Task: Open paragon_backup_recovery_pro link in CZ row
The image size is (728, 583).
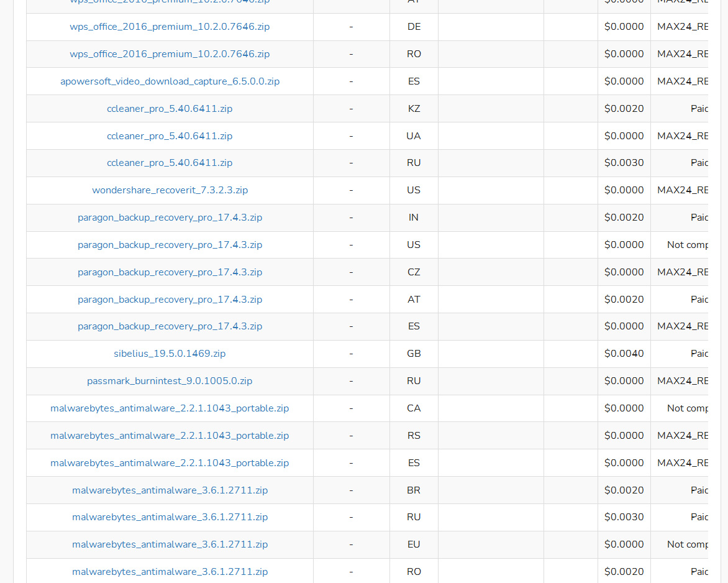Action: tap(170, 272)
